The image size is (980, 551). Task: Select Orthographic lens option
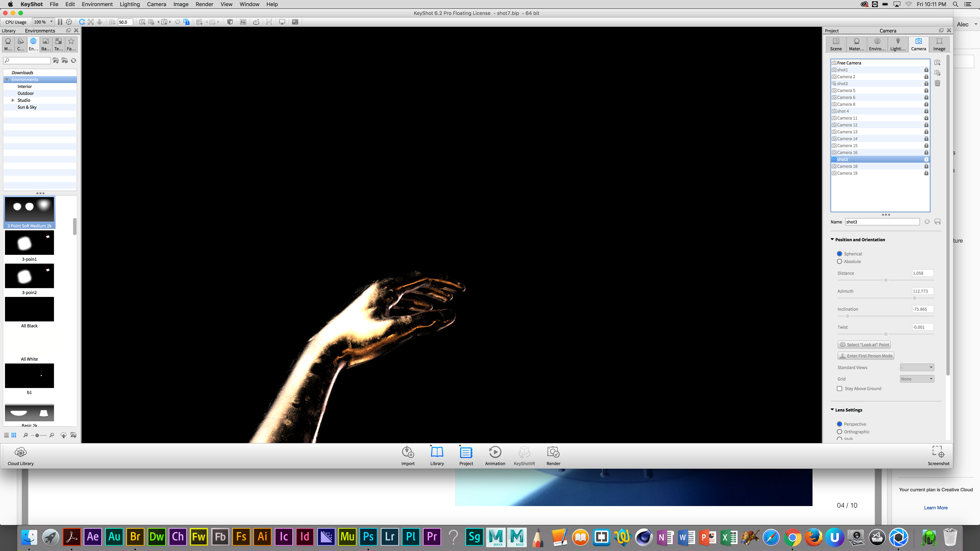point(839,432)
